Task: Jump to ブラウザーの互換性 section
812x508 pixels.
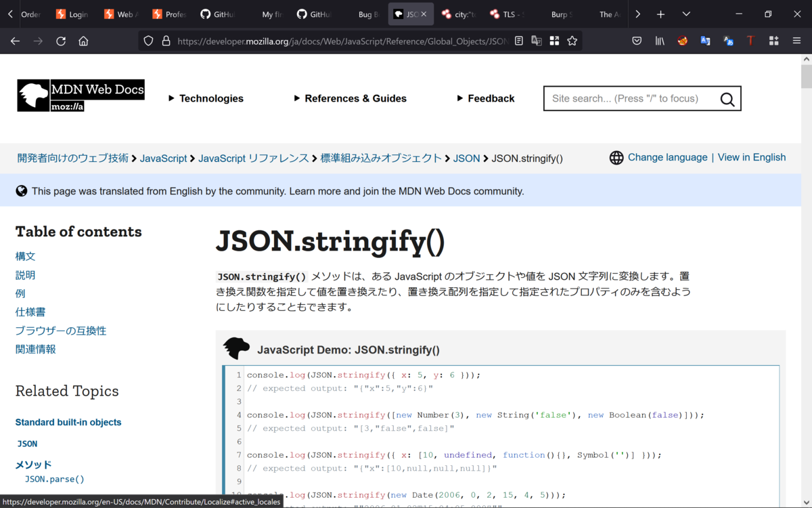Action: (61, 331)
